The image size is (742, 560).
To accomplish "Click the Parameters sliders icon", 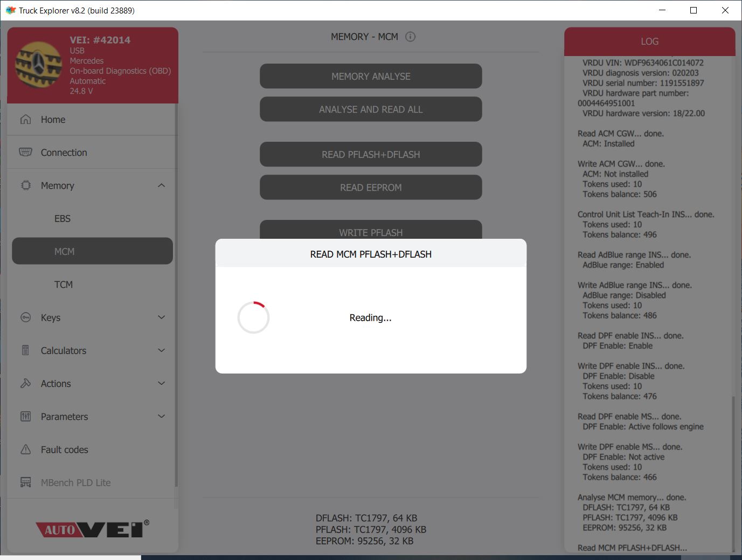I will coord(25,417).
